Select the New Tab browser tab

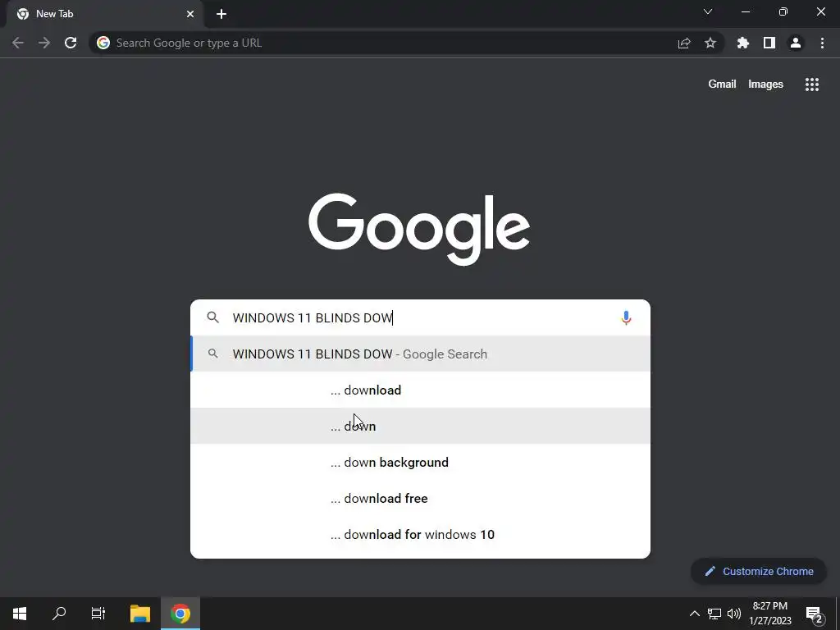(106, 14)
